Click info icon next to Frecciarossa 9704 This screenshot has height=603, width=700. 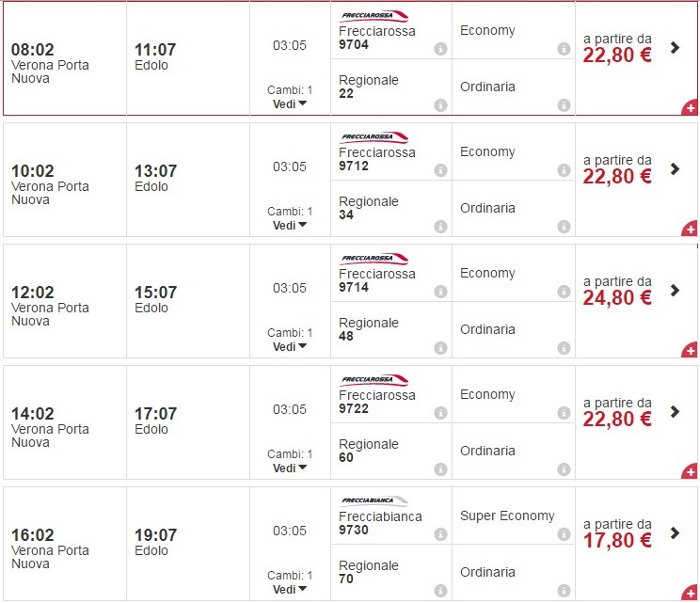(x=440, y=49)
